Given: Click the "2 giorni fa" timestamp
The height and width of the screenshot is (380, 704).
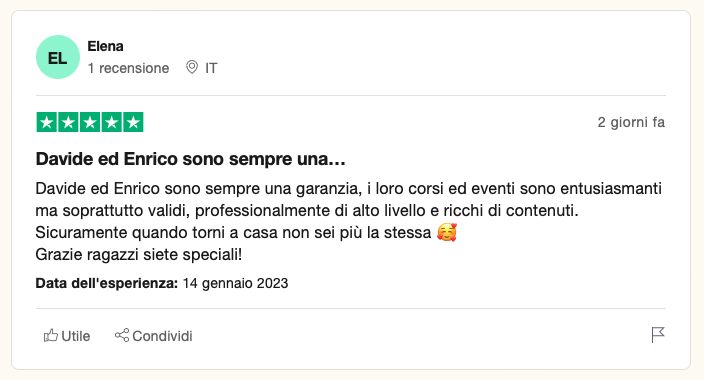Looking at the screenshot, I should pyautogui.click(x=631, y=122).
